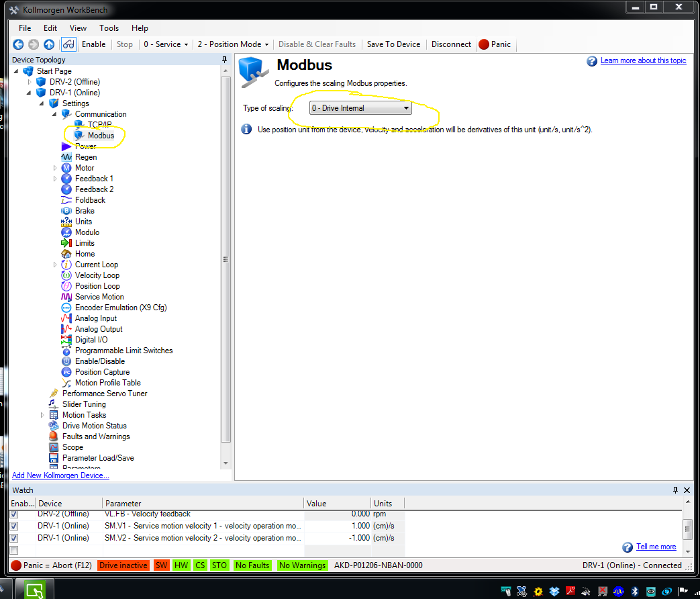This screenshot has height=599, width=700.
Task: Click the Back navigation arrow icon
Action: point(18,44)
